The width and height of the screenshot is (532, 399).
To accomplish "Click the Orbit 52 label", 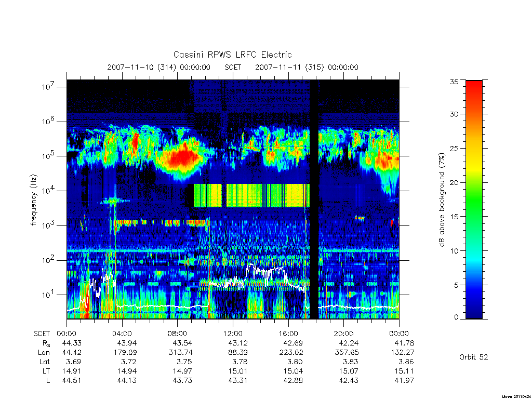I will pyautogui.click(x=473, y=357).
